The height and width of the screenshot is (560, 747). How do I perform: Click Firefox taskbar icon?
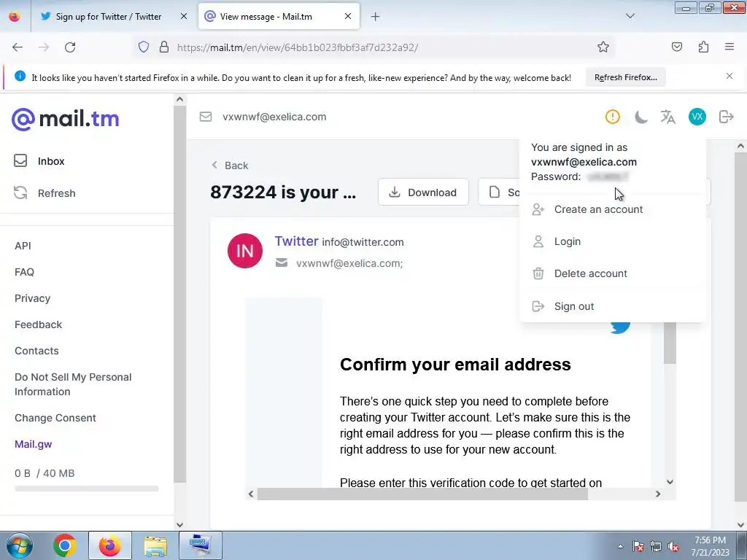[x=110, y=545]
